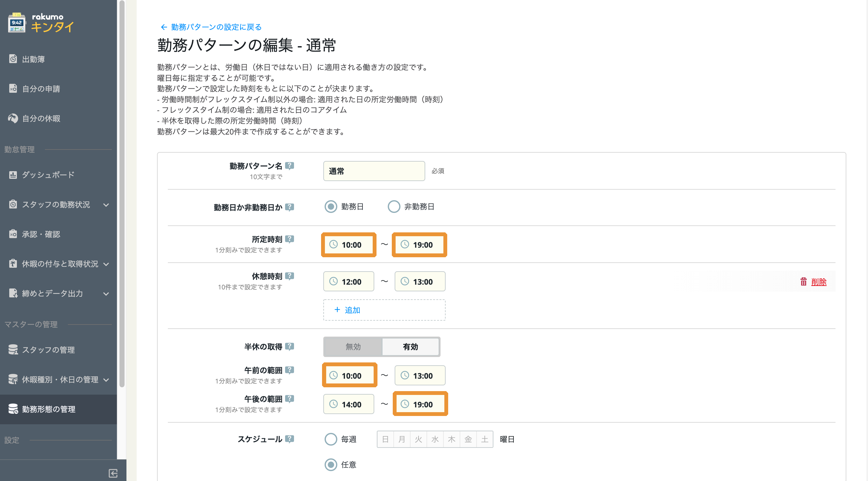Set 半休の取得 to 無効

click(x=353, y=347)
